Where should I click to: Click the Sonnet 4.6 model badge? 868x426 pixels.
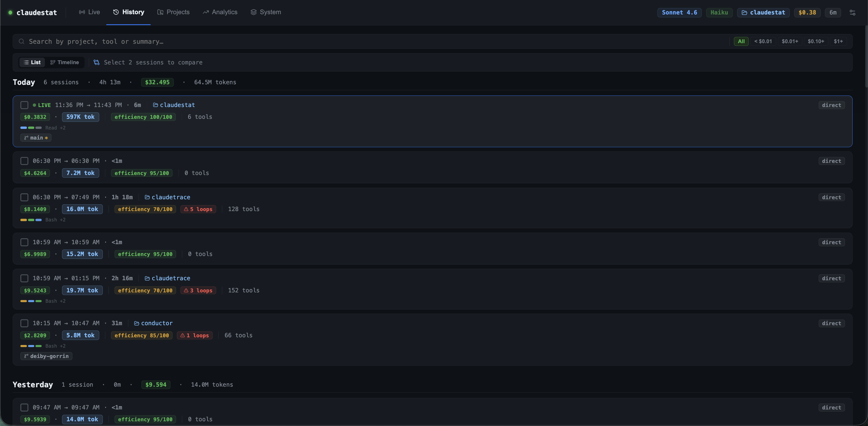[679, 12]
